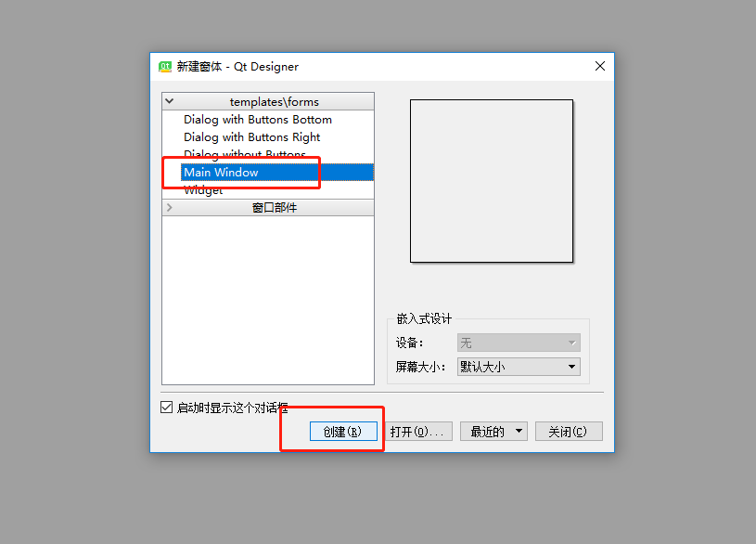
Task: Click the templates\forms header
Action: [274, 102]
